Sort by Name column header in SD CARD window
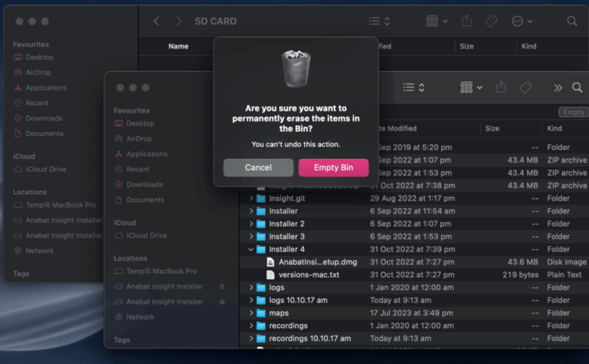This screenshot has height=364, width=589. pos(178,46)
